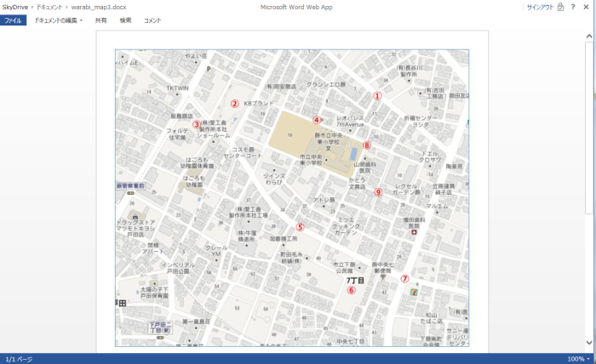
Task: Click the コメント (Comment) menu item
Action: (152, 20)
